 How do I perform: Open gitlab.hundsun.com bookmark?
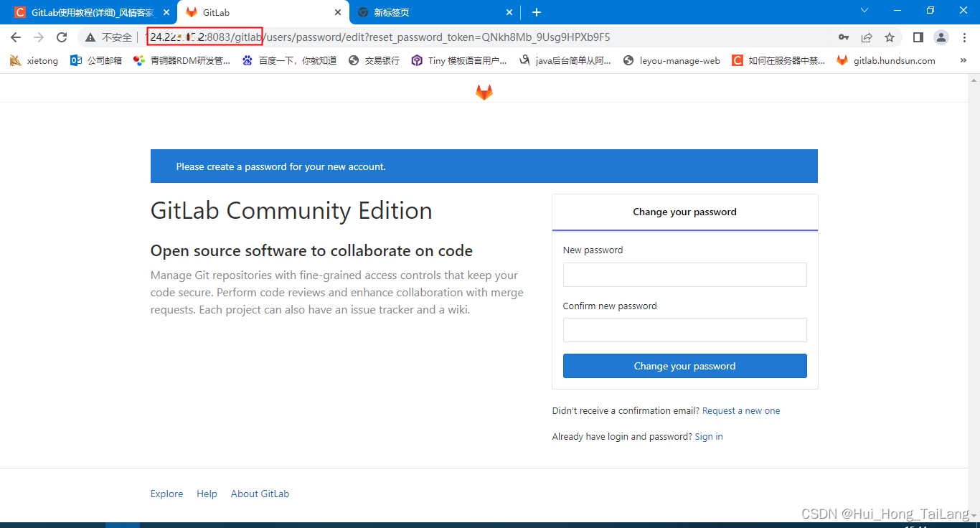[886, 61]
